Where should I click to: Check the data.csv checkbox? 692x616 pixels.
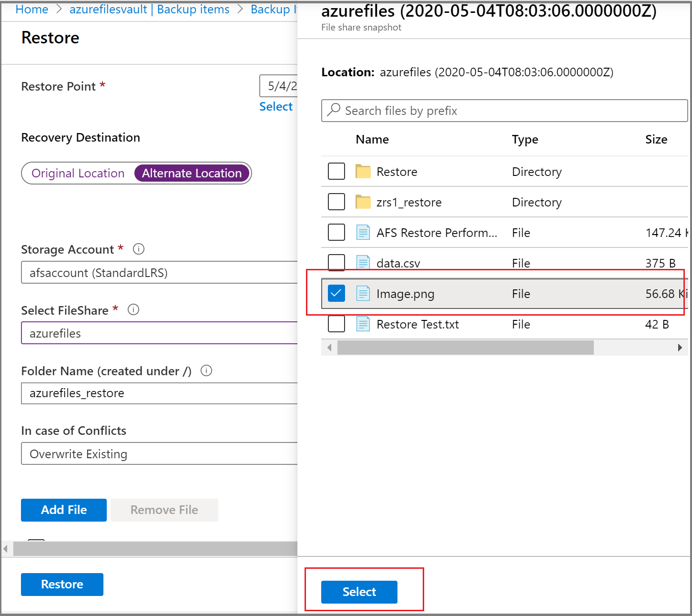click(x=336, y=263)
